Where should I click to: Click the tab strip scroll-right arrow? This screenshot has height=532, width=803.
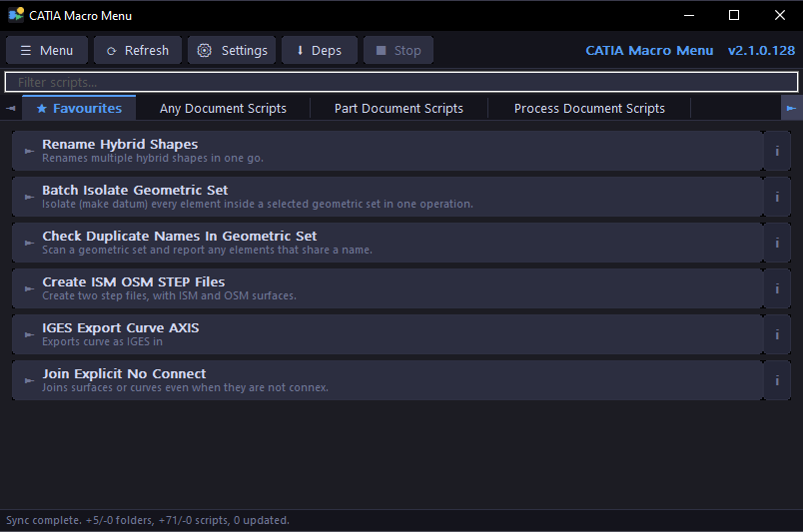point(792,108)
